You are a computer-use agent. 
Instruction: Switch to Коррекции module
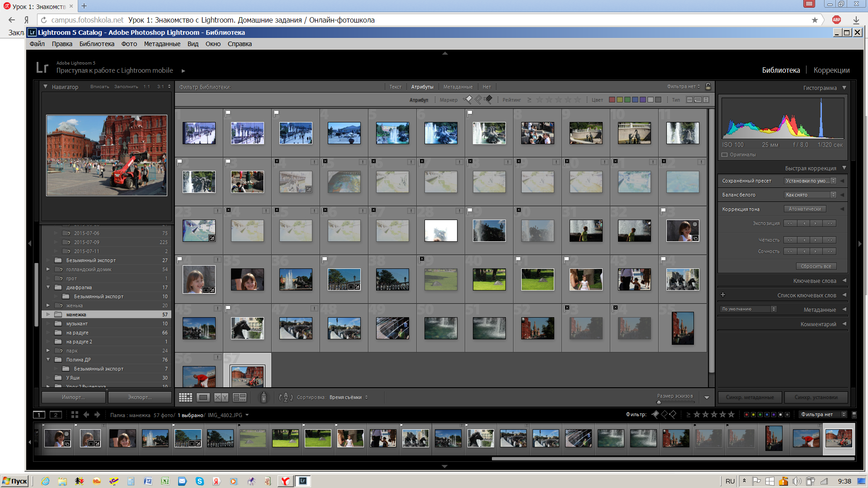pyautogui.click(x=831, y=70)
